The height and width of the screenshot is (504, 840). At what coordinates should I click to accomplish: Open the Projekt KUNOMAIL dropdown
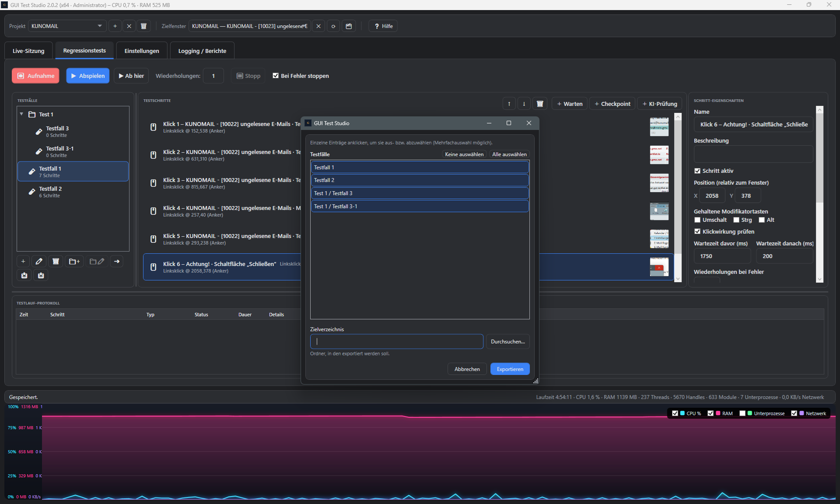67,26
